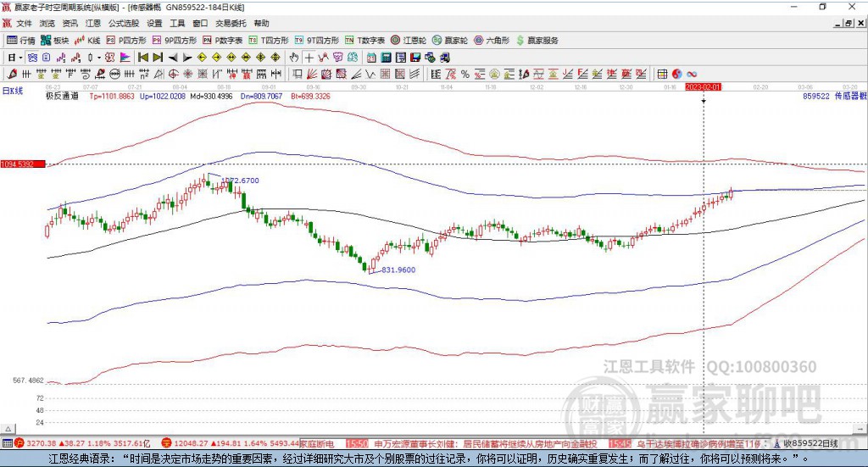Image resolution: width=868 pixels, height=467 pixels.
Task: Open the 文件 menu
Action: pos(24,23)
